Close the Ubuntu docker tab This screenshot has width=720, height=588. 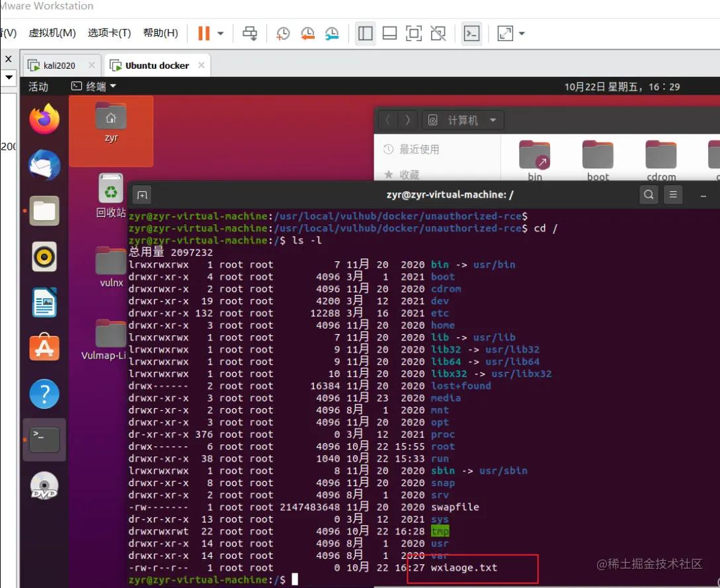[201, 65]
